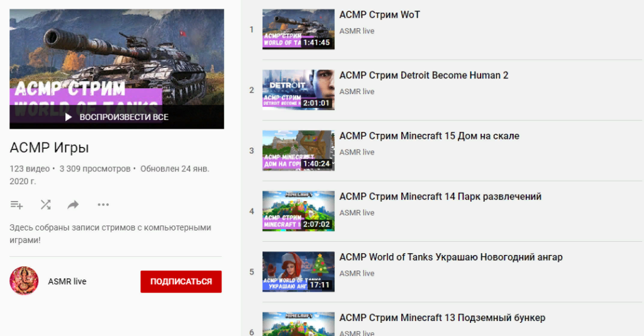
Task: Open the Minecraft 14 Парк развлечений thumbnail
Action: [298, 211]
